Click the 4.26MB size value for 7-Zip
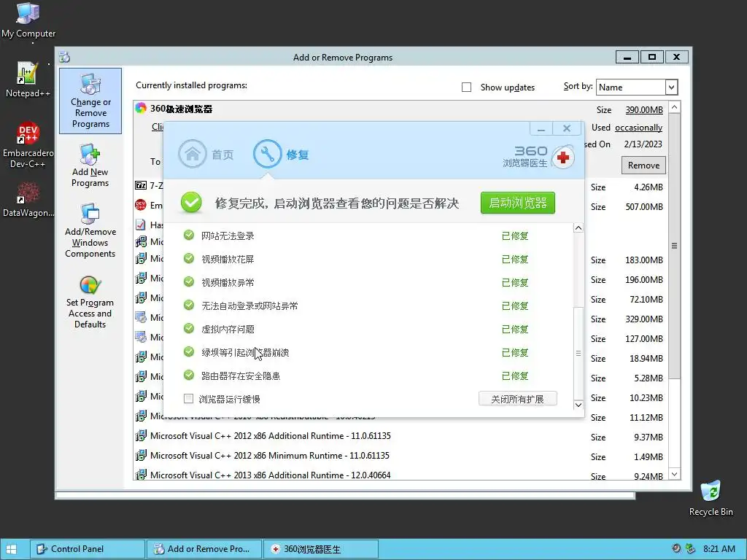Viewport: 747px width, 560px height. [649, 187]
